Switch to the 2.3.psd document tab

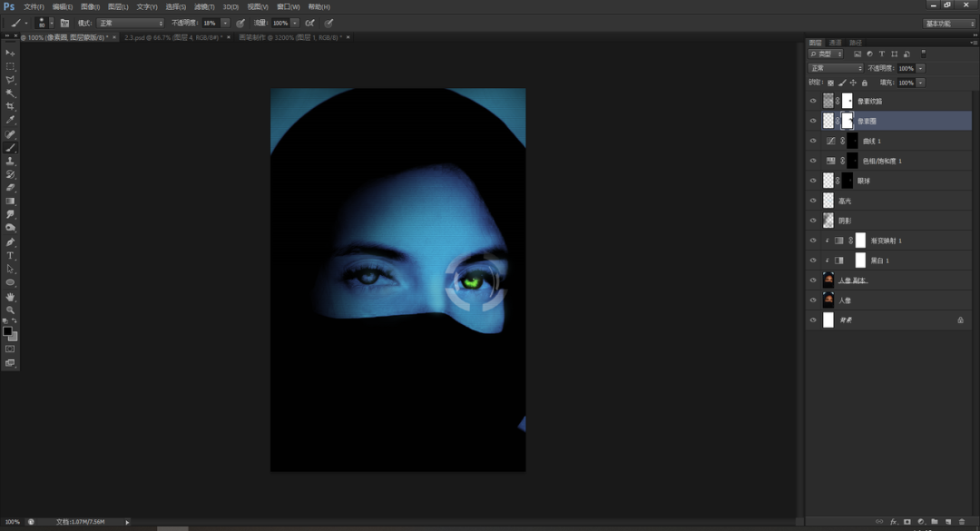pos(173,37)
